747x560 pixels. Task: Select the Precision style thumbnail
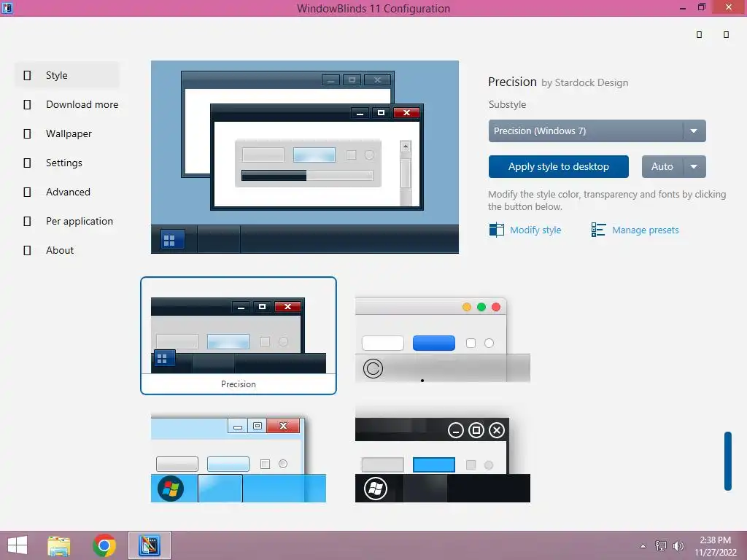(x=239, y=335)
